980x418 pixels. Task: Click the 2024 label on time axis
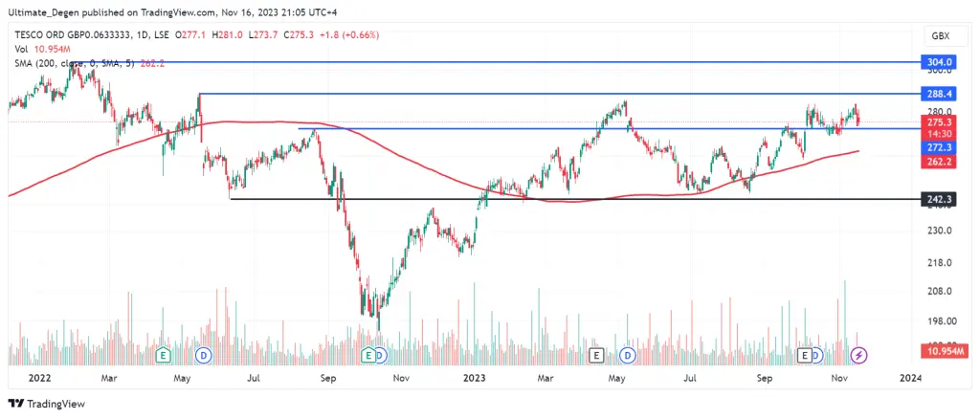[911, 378]
